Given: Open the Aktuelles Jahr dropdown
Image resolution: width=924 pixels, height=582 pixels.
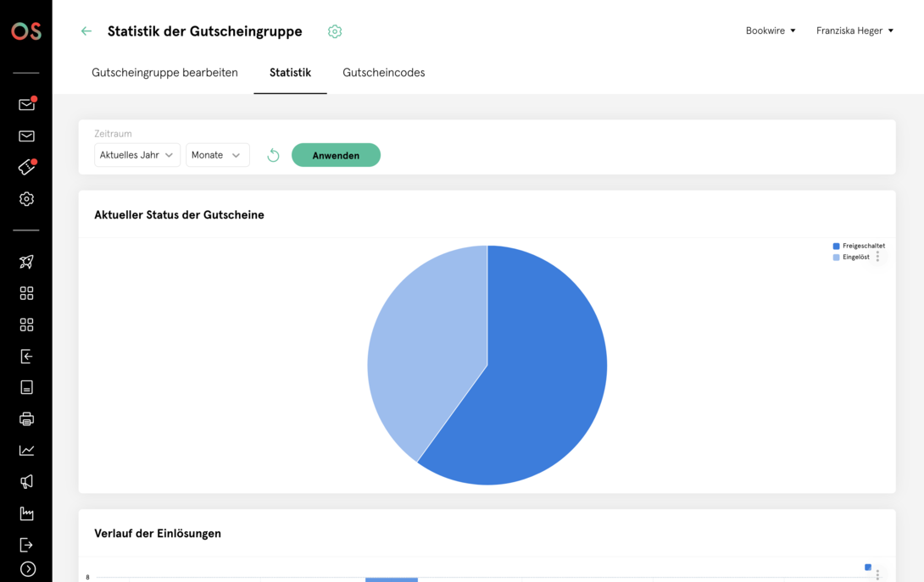Looking at the screenshot, I should (x=137, y=155).
